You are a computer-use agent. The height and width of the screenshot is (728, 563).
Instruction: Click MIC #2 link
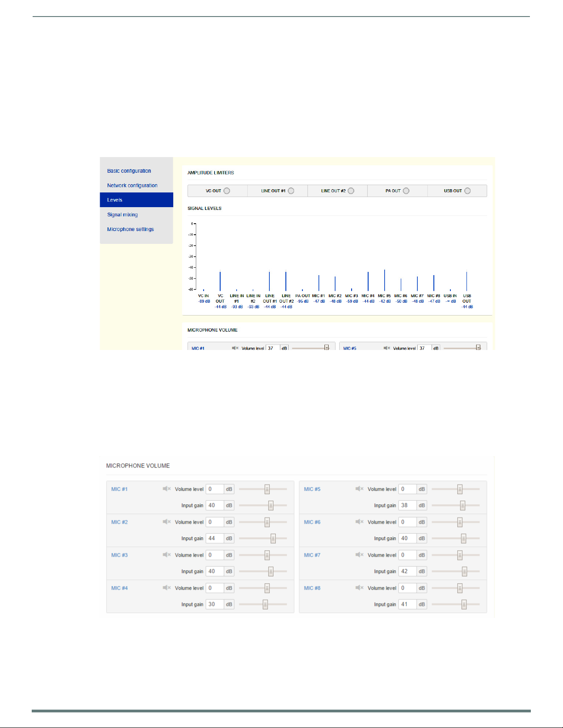[119, 522]
